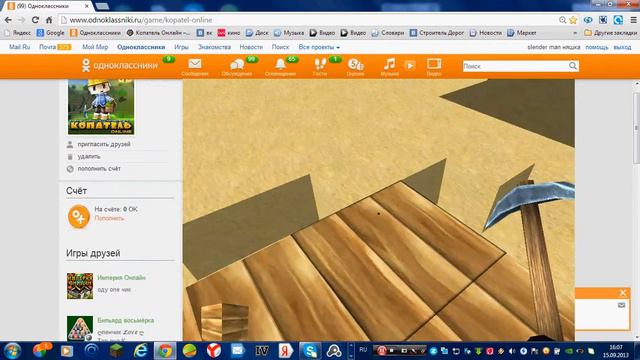The height and width of the screenshot is (360, 640).
Task: Open Notifications bell icon
Action: click(280, 64)
